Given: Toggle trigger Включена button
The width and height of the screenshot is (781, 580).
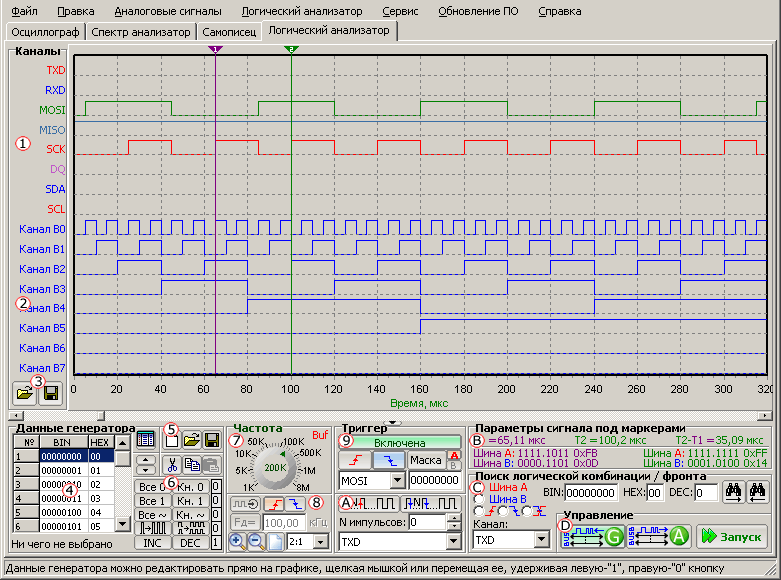Looking at the screenshot, I should click(x=399, y=442).
